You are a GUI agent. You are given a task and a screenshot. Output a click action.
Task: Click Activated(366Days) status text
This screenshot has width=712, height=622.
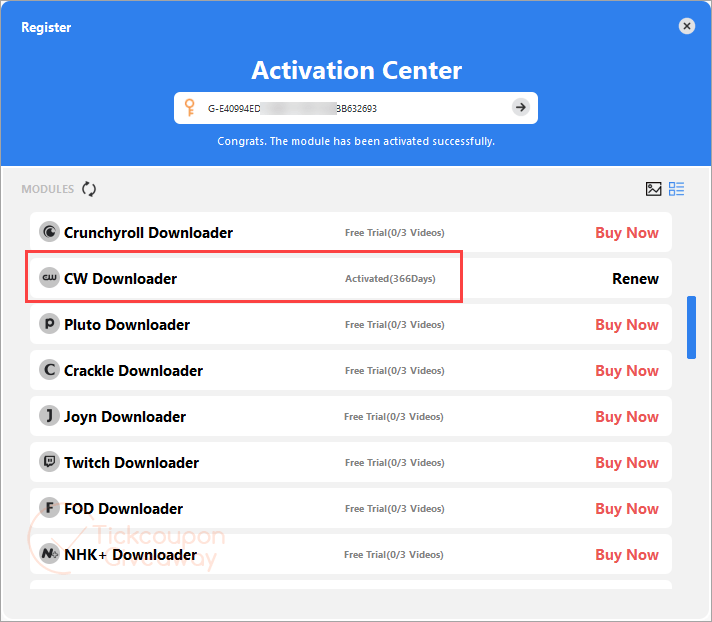tap(390, 279)
